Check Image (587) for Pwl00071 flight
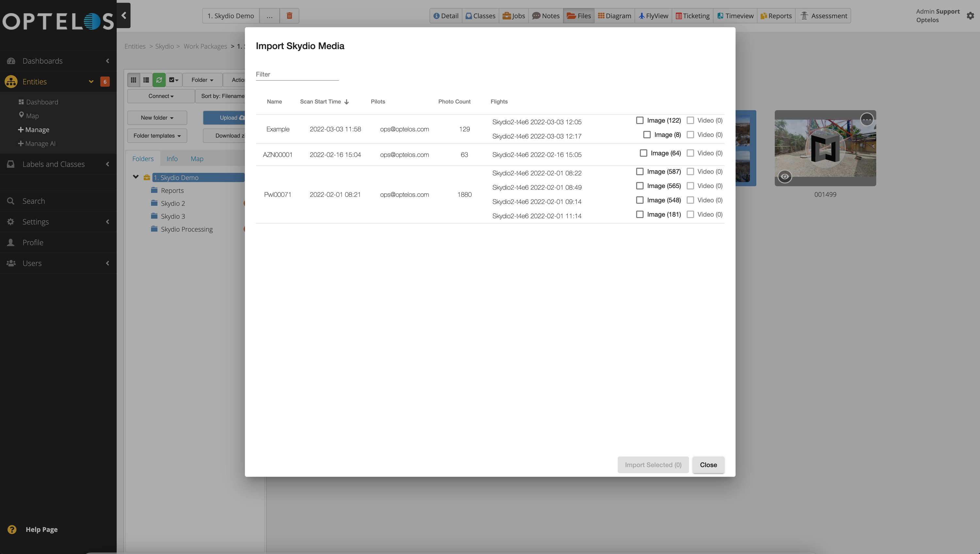This screenshot has width=980, height=554. (x=640, y=172)
